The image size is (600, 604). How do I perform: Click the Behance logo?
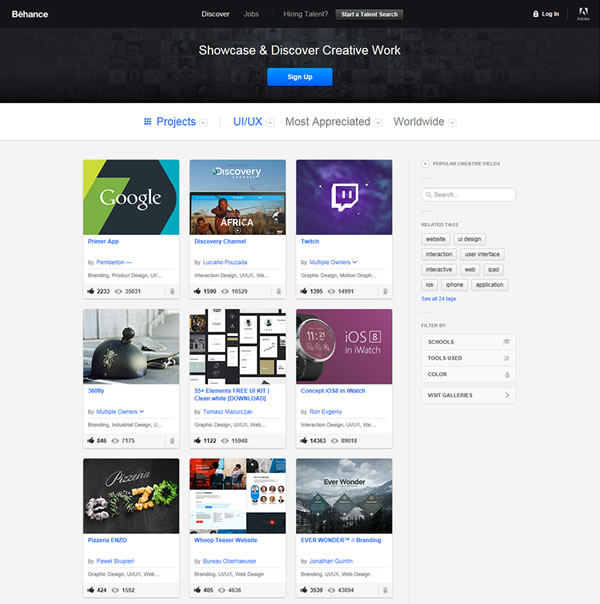(x=30, y=14)
